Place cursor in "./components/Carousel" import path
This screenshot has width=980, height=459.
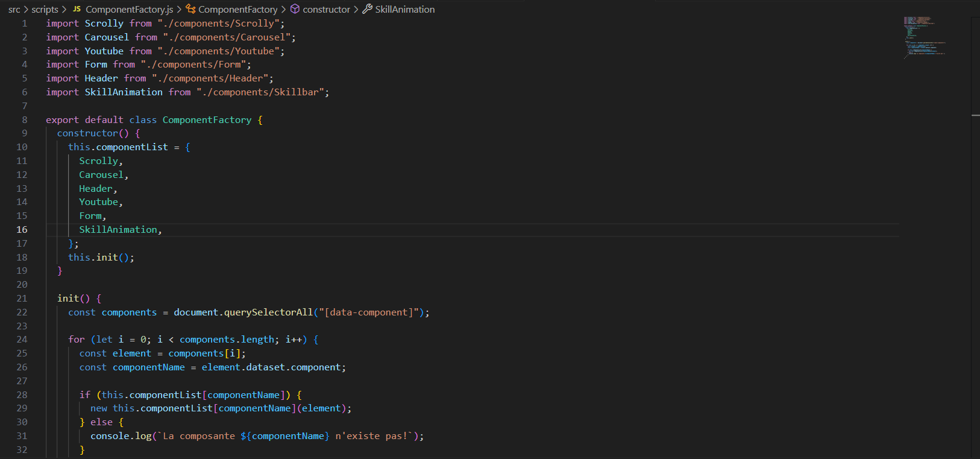tap(227, 37)
